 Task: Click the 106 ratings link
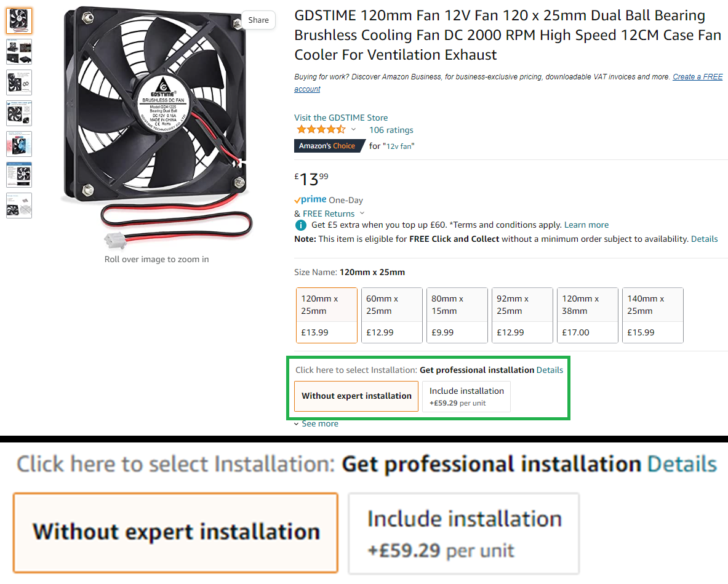coord(391,130)
